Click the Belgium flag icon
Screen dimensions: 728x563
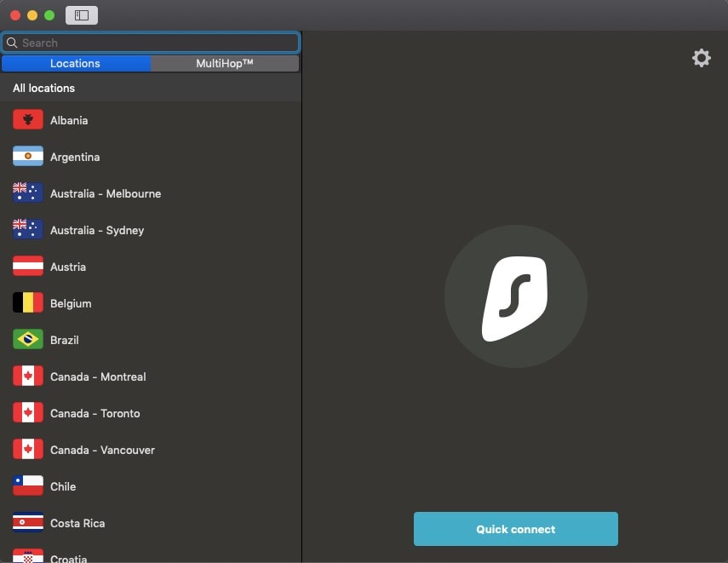tap(28, 303)
